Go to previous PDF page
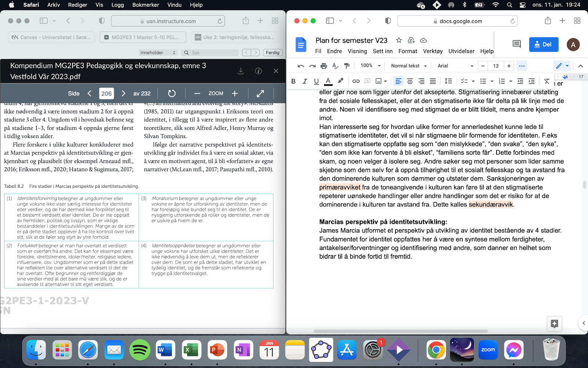Image resolution: width=588 pixels, height=368 pixels. (89, 93)
